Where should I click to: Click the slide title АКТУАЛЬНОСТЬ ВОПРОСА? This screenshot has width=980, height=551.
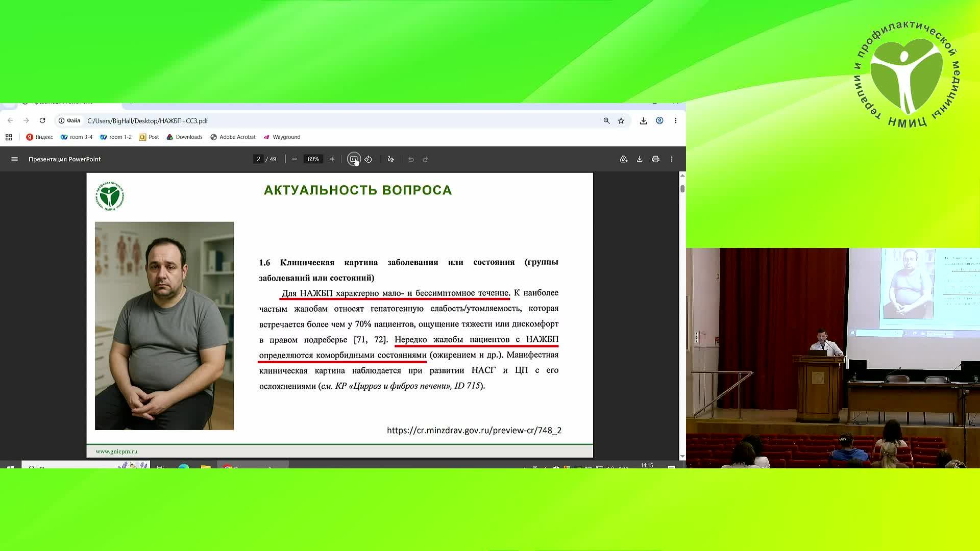[x=358, y=190]
